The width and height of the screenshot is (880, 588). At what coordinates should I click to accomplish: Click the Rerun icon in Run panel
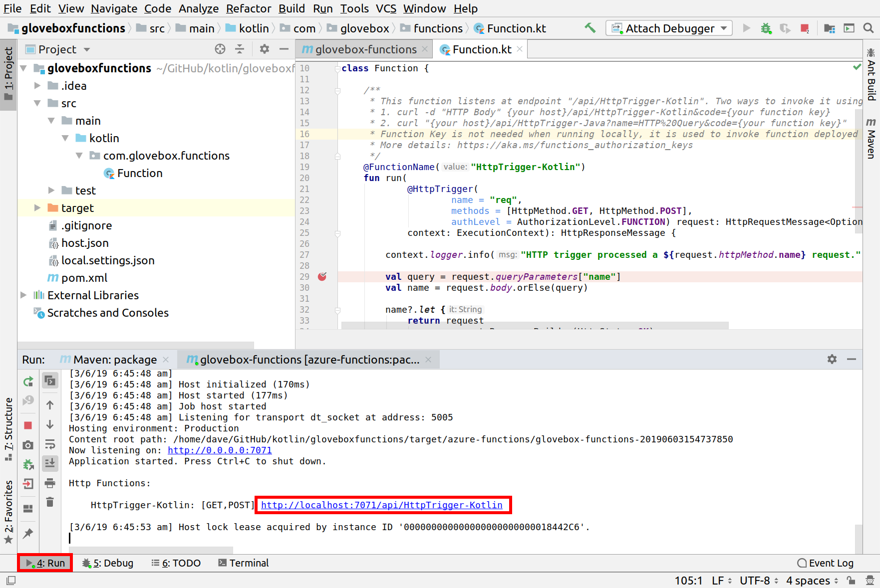point(28,381)
